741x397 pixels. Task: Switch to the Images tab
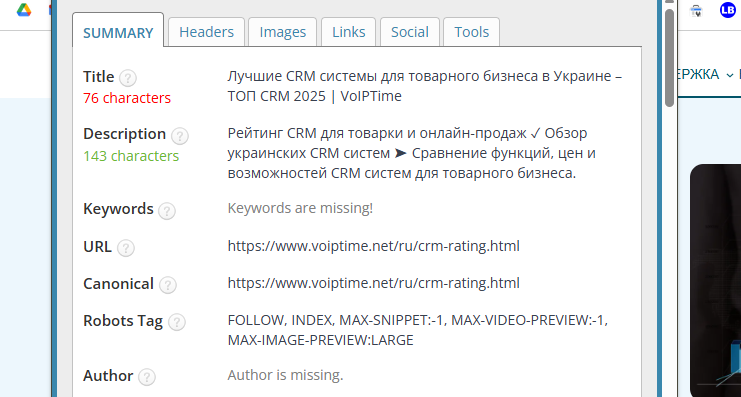point(283,32)
